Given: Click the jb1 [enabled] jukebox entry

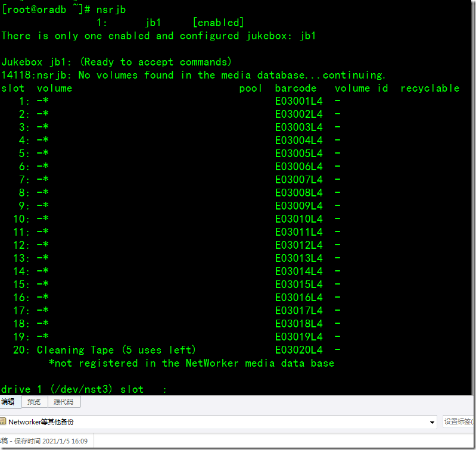Looking at the screenshot, I should tap(170, 23).
